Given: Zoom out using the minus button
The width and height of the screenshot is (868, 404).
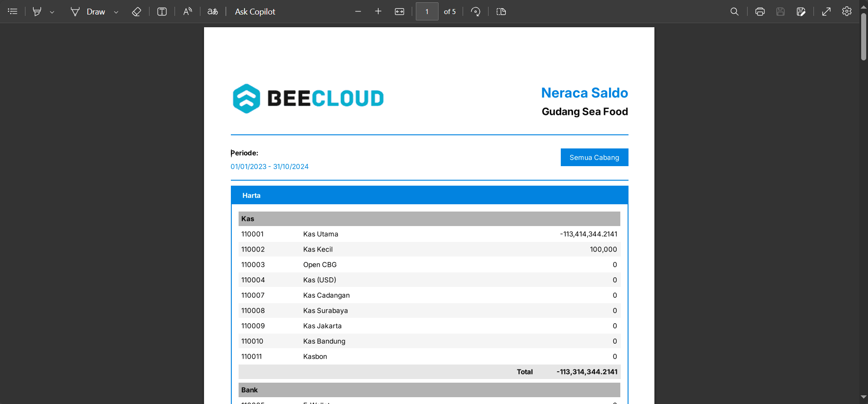Looking at the screenshot, I should (358, 11).
